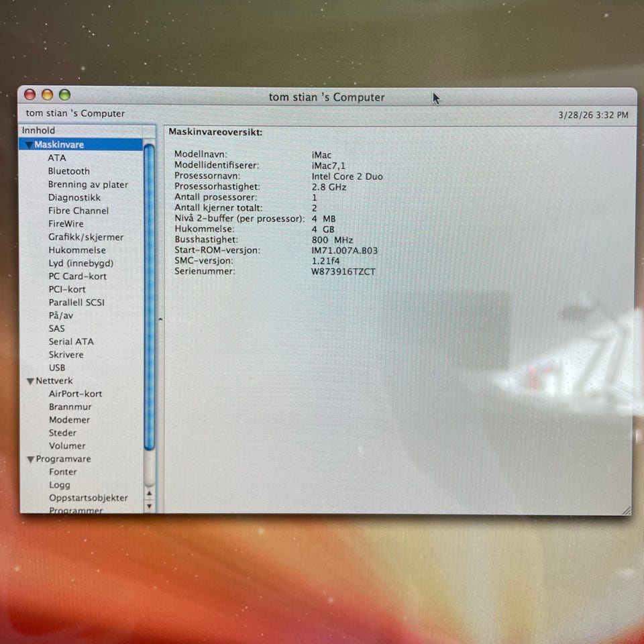
Task: Open Lyd (innebygd) entry
Action: pos(81,263)
